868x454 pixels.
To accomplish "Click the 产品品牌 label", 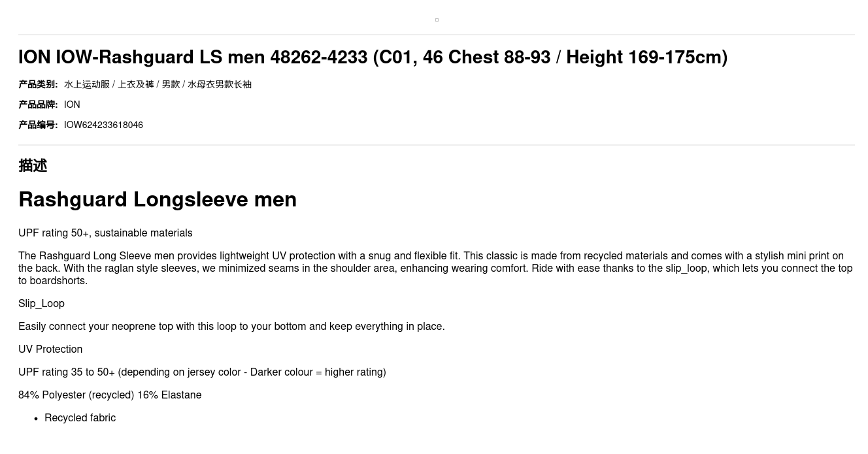I will click(x=38, y=105).
